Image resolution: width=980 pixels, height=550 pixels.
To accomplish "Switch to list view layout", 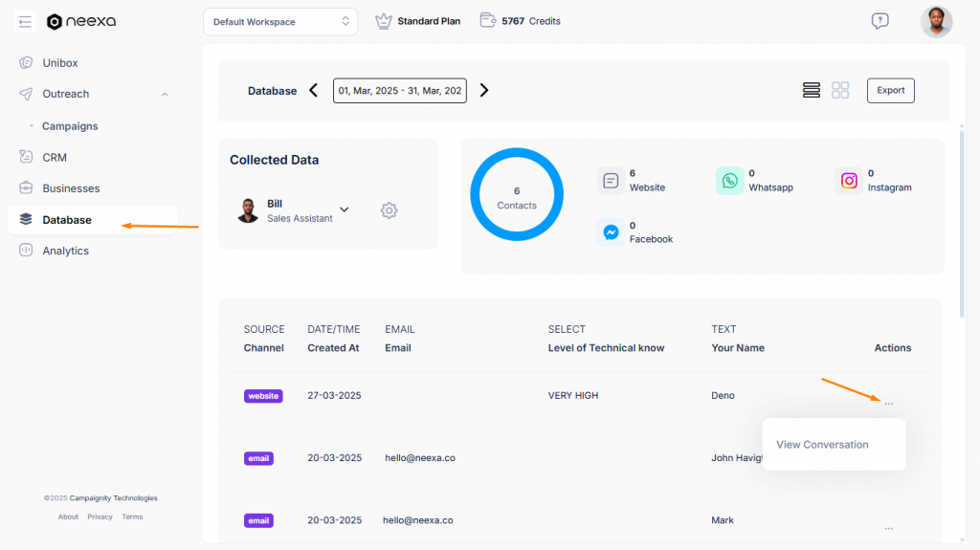I will point(812,90).
